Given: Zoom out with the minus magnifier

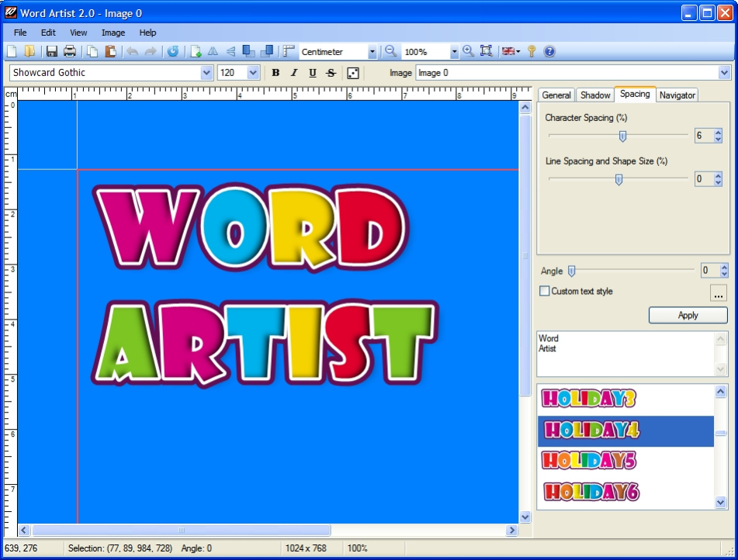Looking at the screenshot, I should pyautogui.click(x=390, y=51).
